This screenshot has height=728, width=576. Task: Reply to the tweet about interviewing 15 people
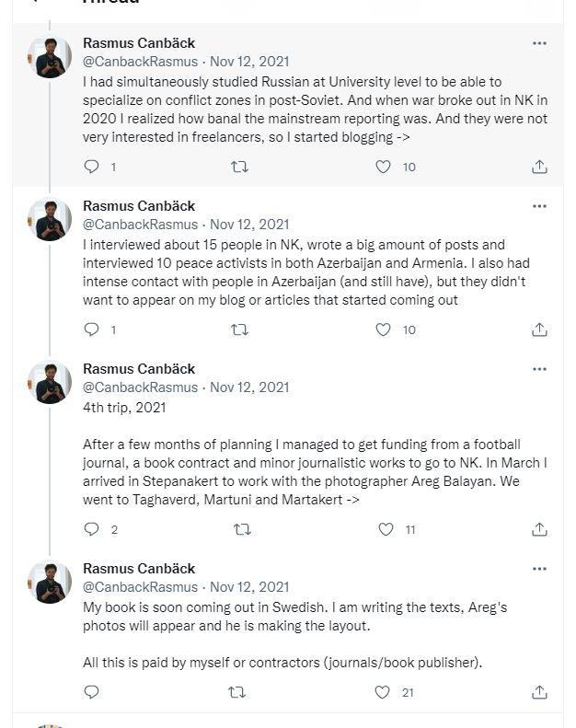[92, 329]
